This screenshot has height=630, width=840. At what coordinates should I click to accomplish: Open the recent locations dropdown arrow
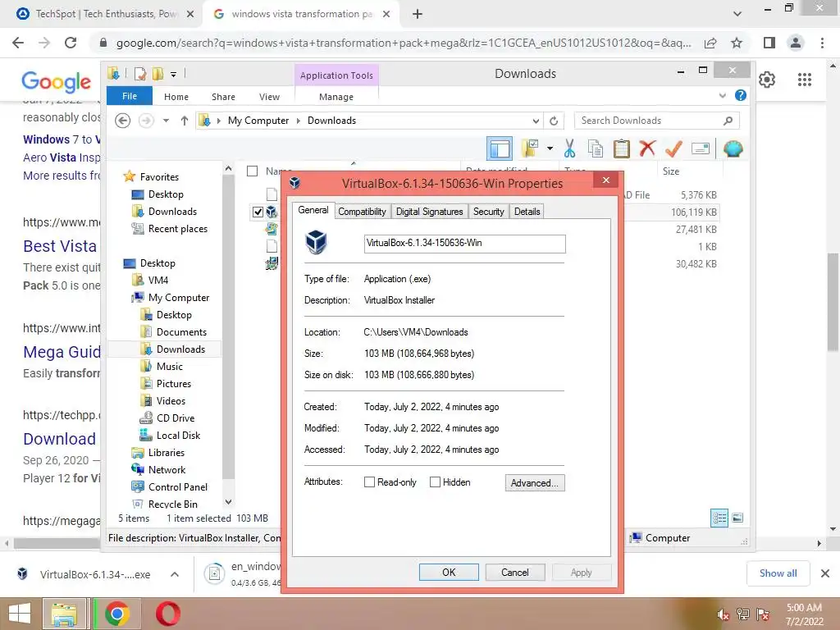point(166,121)
